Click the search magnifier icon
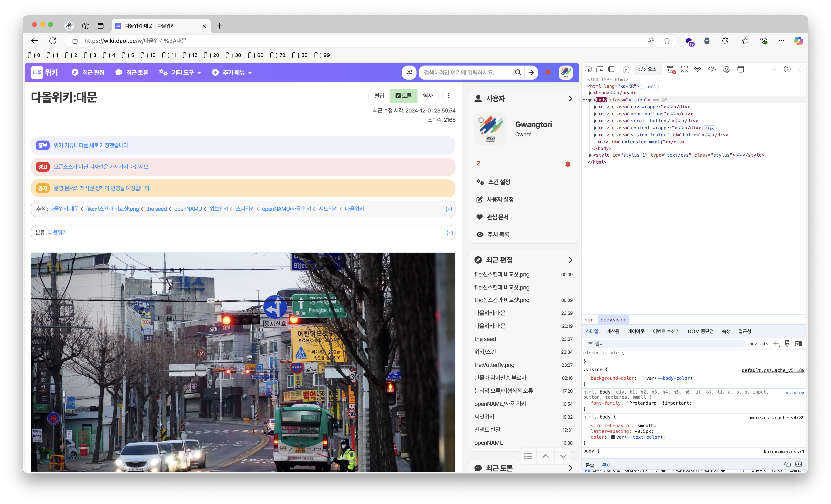Screen dimensions: 831x504 518,72
